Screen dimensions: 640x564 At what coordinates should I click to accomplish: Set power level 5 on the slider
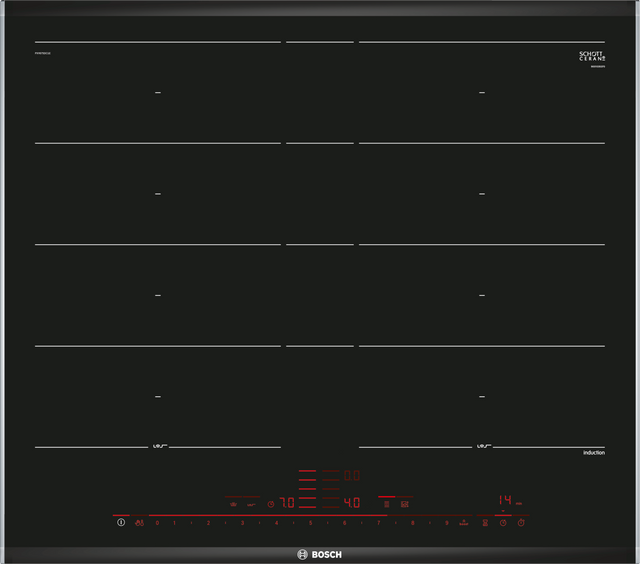tap(310, 523)
